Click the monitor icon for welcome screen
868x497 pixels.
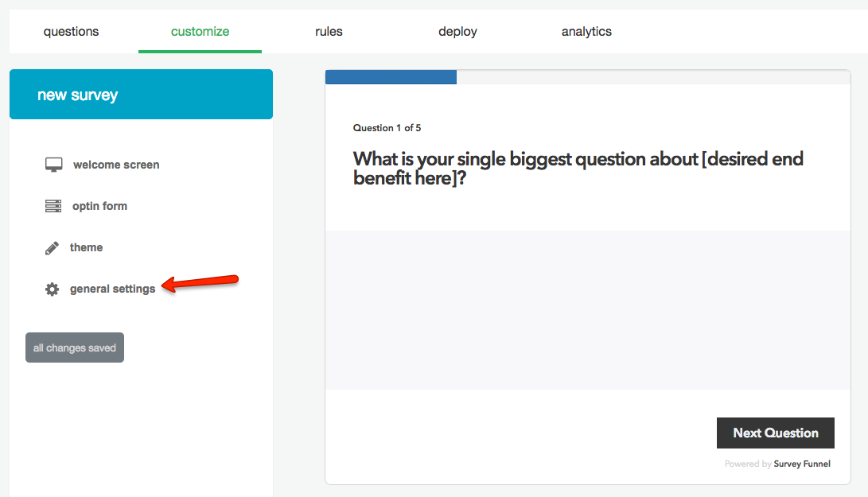pyautogui.click(x=53, y=165)
